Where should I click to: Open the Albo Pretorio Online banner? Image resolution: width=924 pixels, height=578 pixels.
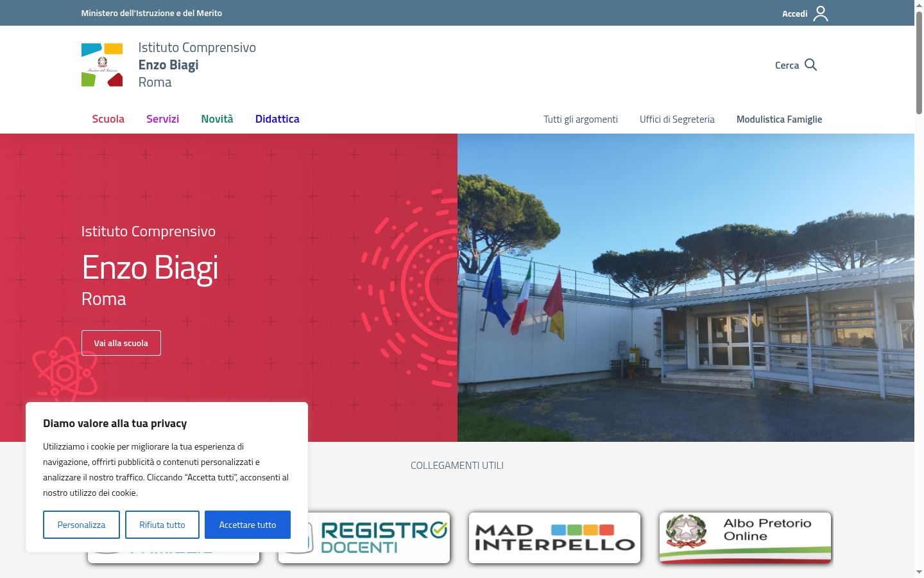[x=746, y=538]
